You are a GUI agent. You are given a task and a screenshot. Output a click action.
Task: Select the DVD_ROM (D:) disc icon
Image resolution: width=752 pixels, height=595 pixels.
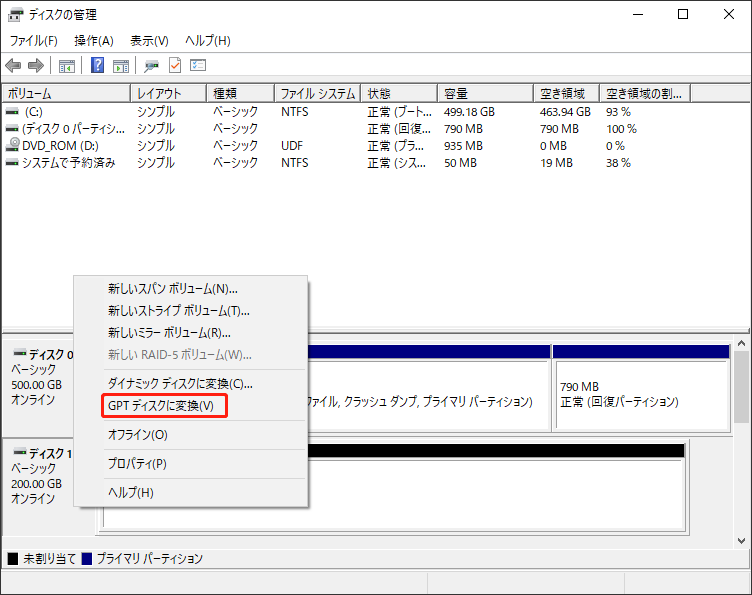click(12, 145)
